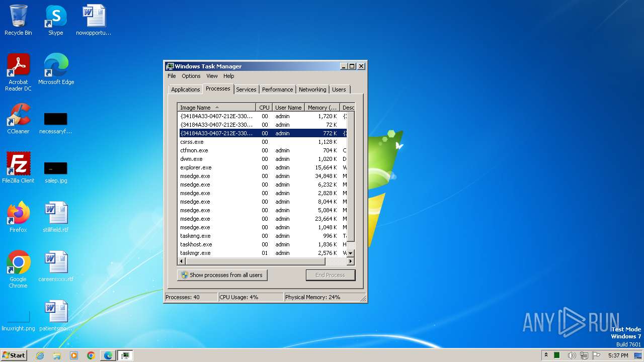
Task: Select the taskhost.exe process row
Action: coord(262,244)
